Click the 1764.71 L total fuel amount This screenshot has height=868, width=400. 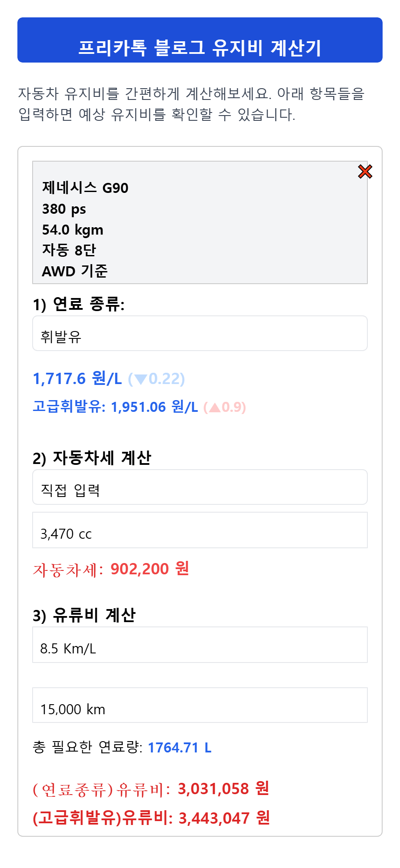180,748
